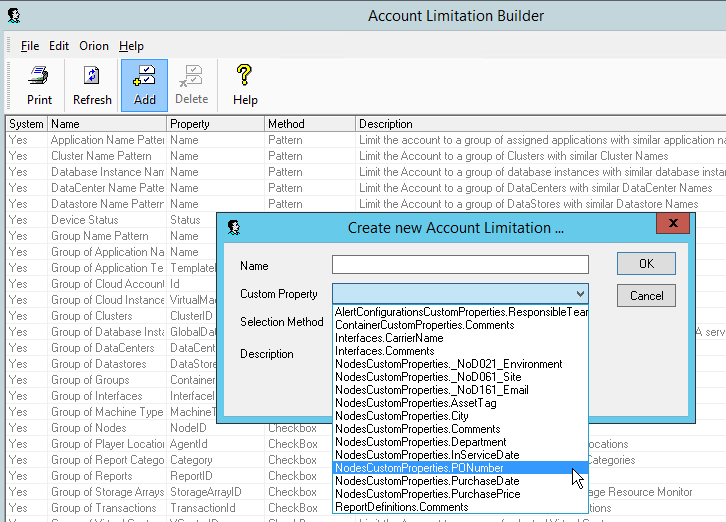The height and width of the screenshot is (522, 726).
Task: Click the Print toolbar icon
Action: click(x=39, y=86)
